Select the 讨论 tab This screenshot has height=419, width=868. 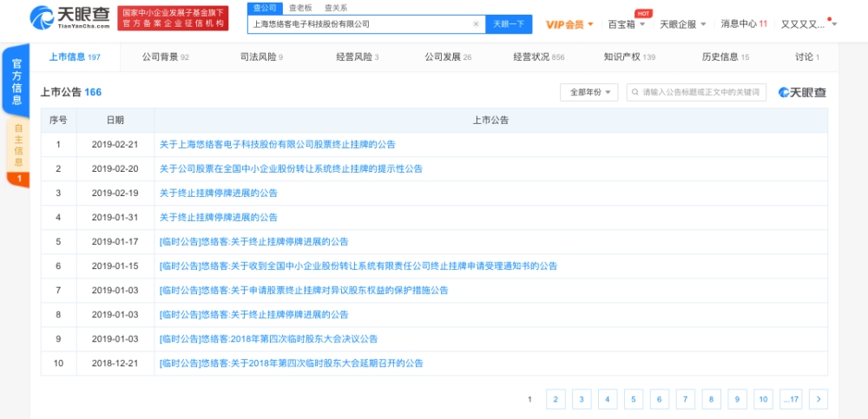click(x=807, y=57)
